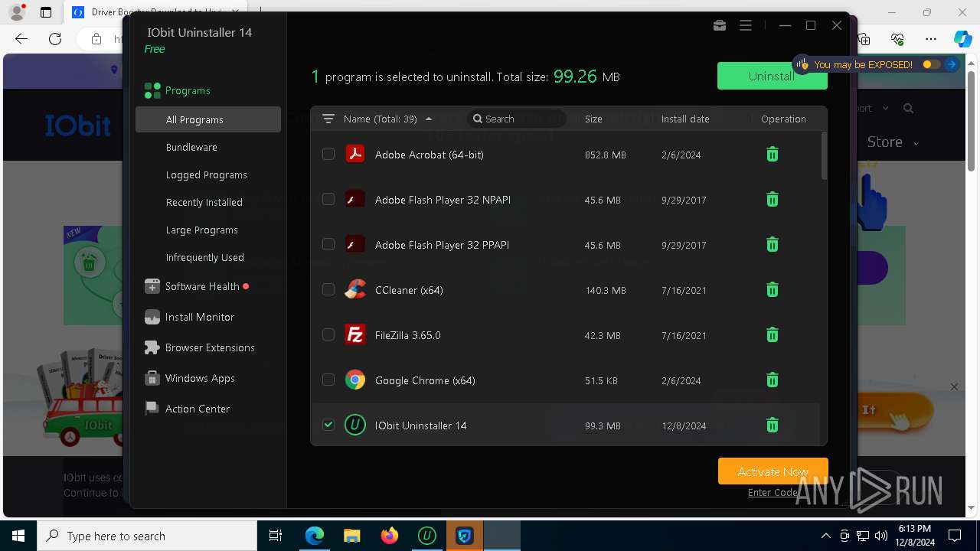Click the Windows taskbar search box
The width and height of the screenshot is (980, 551).
pos(147,536)
